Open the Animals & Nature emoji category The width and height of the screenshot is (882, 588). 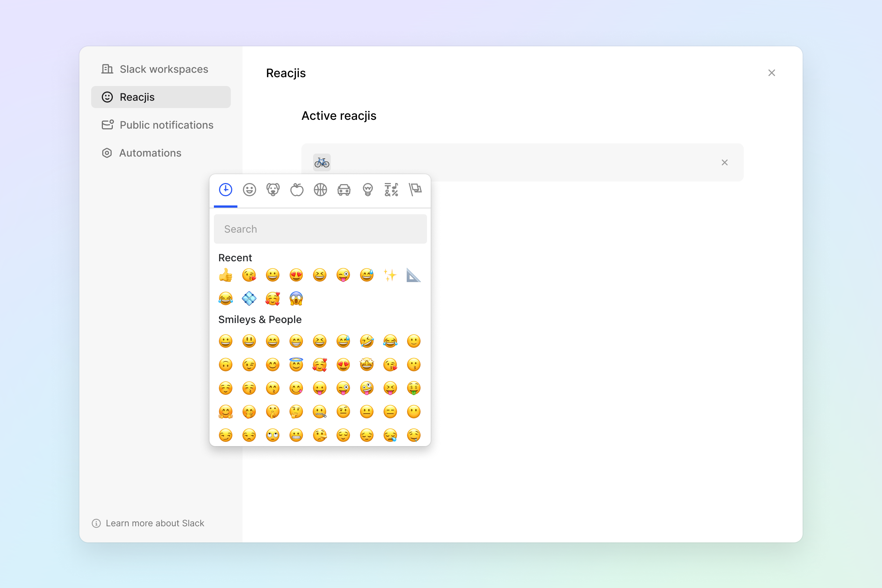(273, 190)
